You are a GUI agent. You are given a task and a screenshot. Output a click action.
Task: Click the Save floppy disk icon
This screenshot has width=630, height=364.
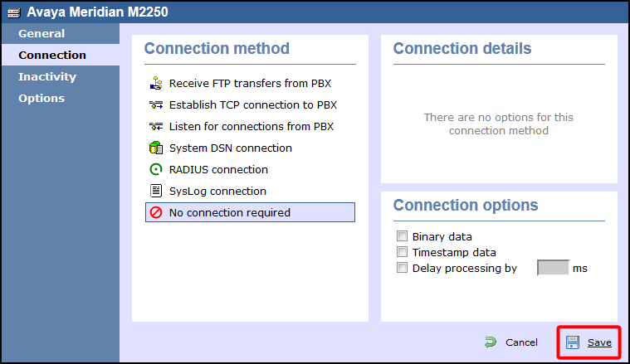pyautogui.click(x=573, y=342)
